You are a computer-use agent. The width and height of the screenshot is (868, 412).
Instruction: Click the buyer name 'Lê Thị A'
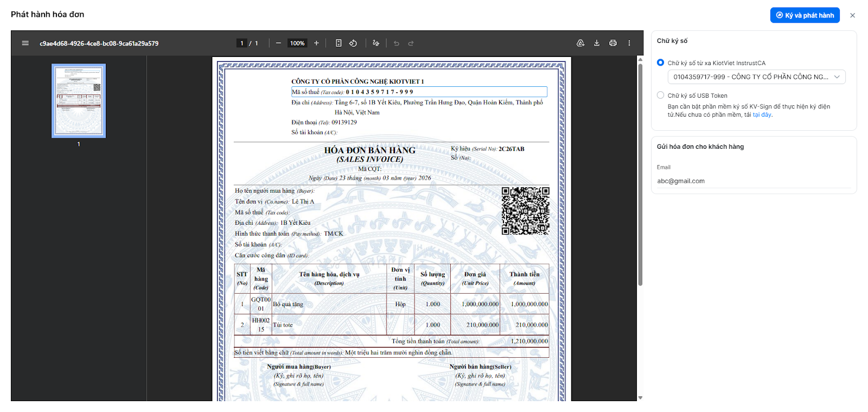click(x=303, y=201)
